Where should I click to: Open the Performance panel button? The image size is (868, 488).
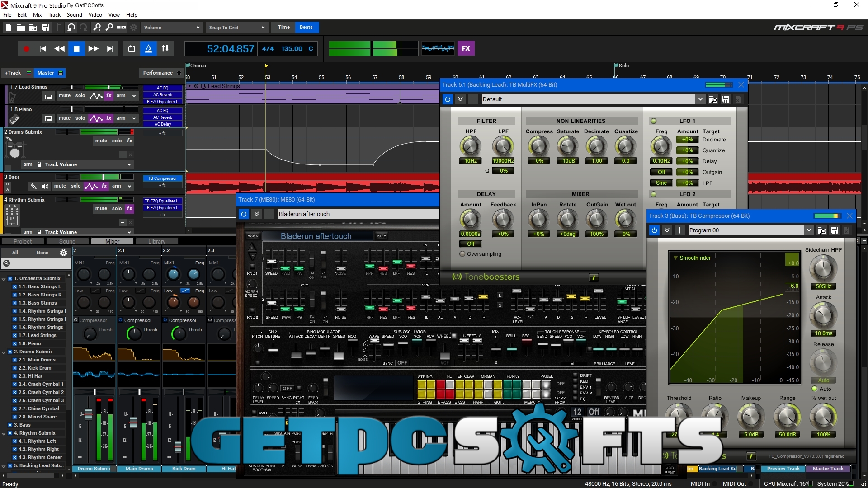(161, 73)
